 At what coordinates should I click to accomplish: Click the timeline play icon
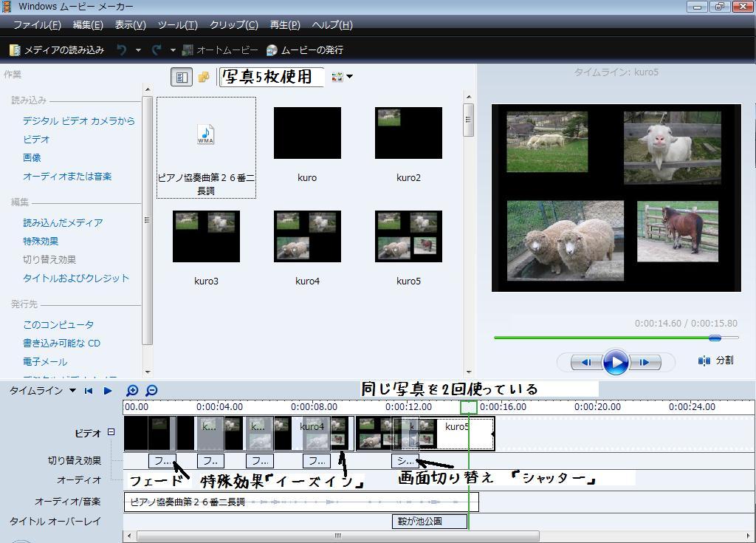(108, 391)
